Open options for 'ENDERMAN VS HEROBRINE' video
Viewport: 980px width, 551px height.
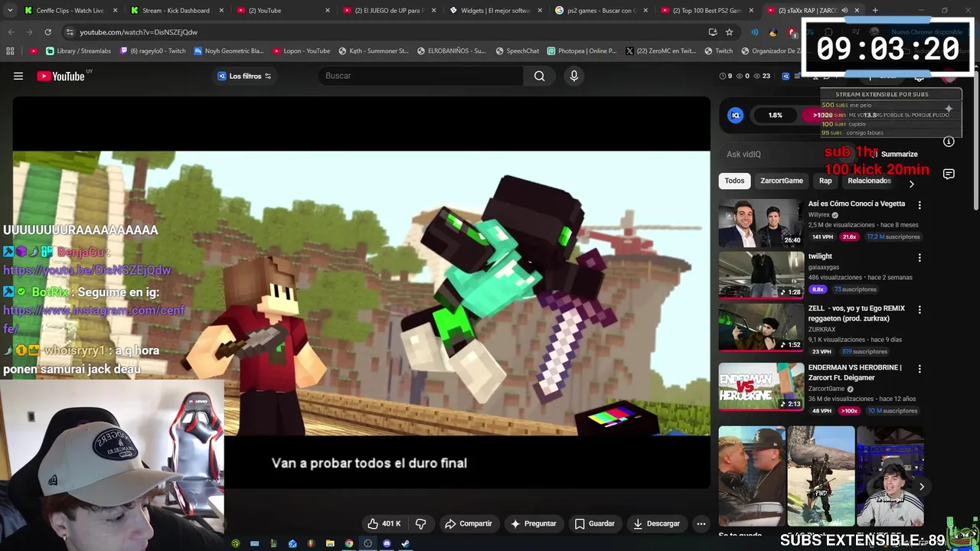(x=920, y=369)
